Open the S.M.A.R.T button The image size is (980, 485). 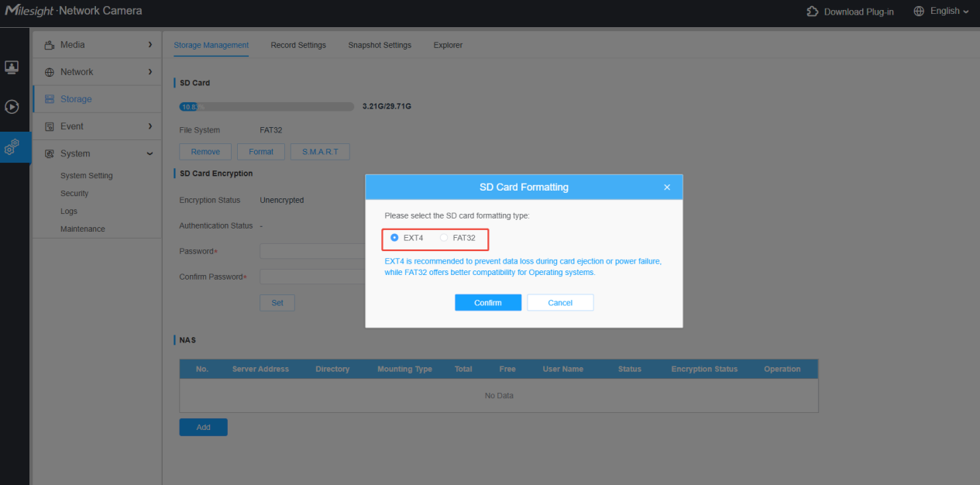point(320,152)
